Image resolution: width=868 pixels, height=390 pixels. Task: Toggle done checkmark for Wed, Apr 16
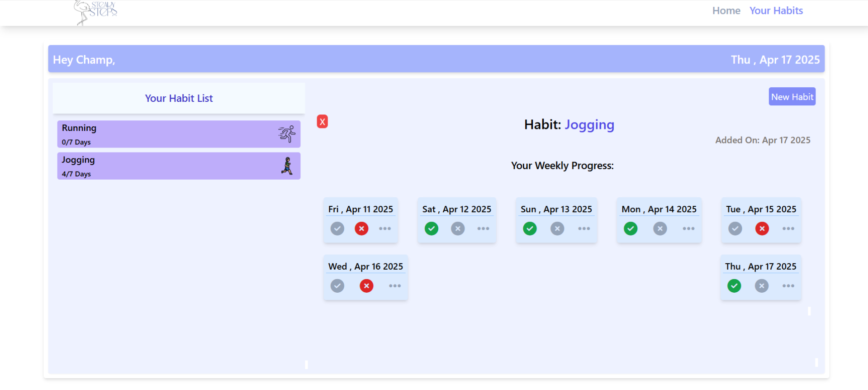(337, 286)
